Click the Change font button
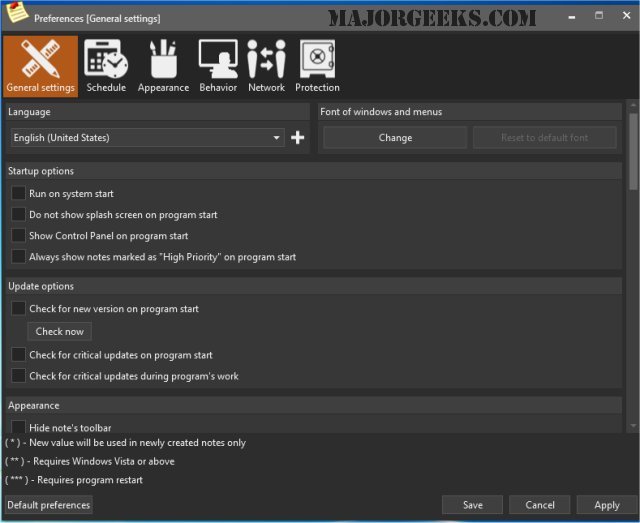The image size is (640, 523). click(x=395, y=138)
